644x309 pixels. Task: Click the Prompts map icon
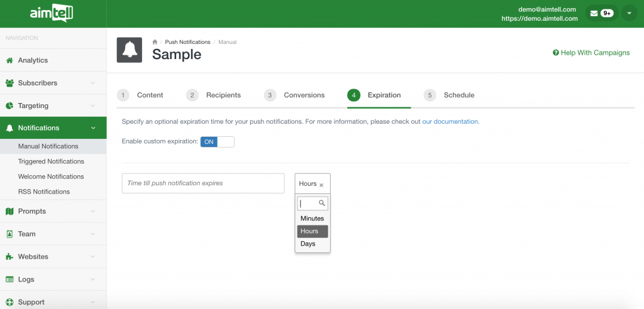coord(9,211)
